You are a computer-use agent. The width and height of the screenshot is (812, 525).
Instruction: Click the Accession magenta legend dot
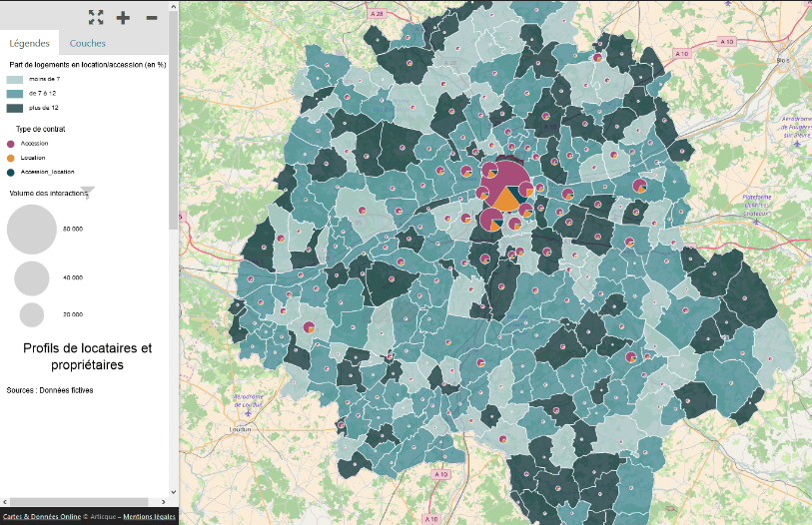[x=11, y=144]
